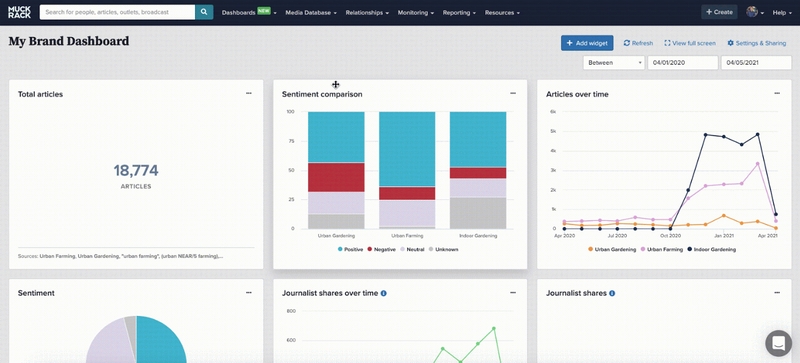The width and height of the screenshot is (800, 363).
Task: Open the Resources menu
Action: pyautogui.click(x=502, y=13)
